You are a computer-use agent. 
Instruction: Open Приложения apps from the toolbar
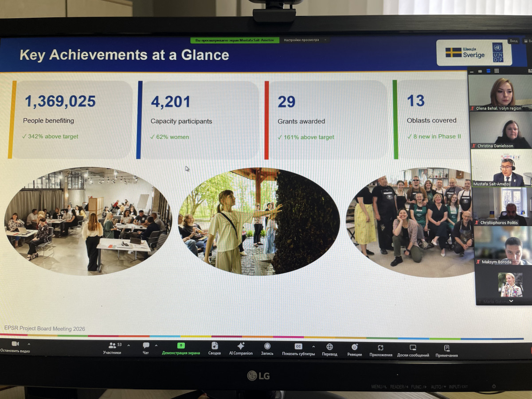coord(380,348)
